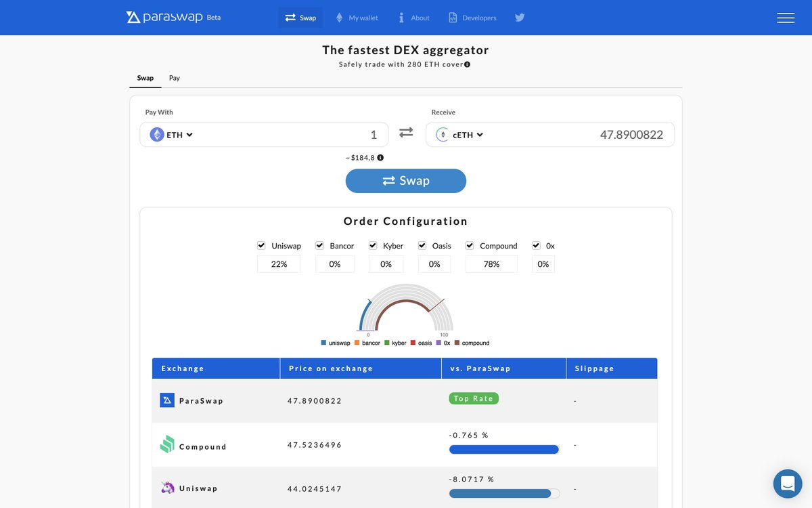Screen dimensions: 812x508
Task: Click the Price on exchange header
Action: pyautogui.click(x=361, y=368)
